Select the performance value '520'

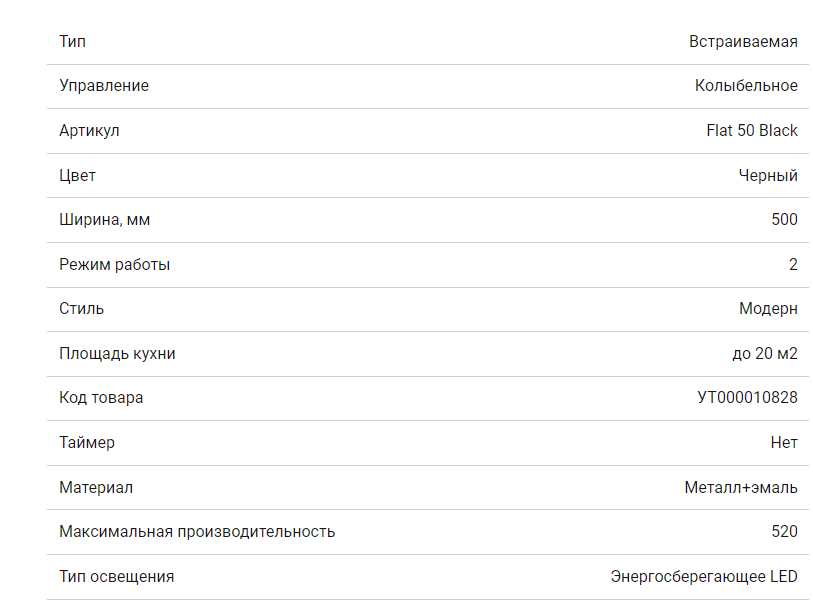[x=784, y=531]
